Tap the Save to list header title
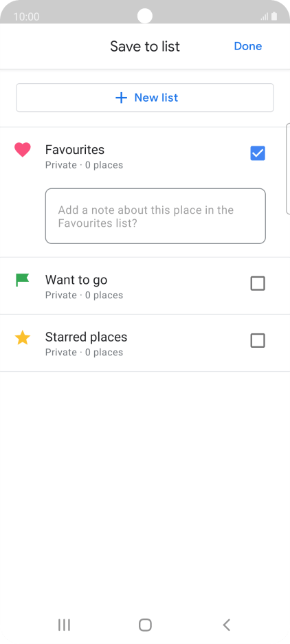This screenshot has height=644, width=290. (x=145, y=47)
